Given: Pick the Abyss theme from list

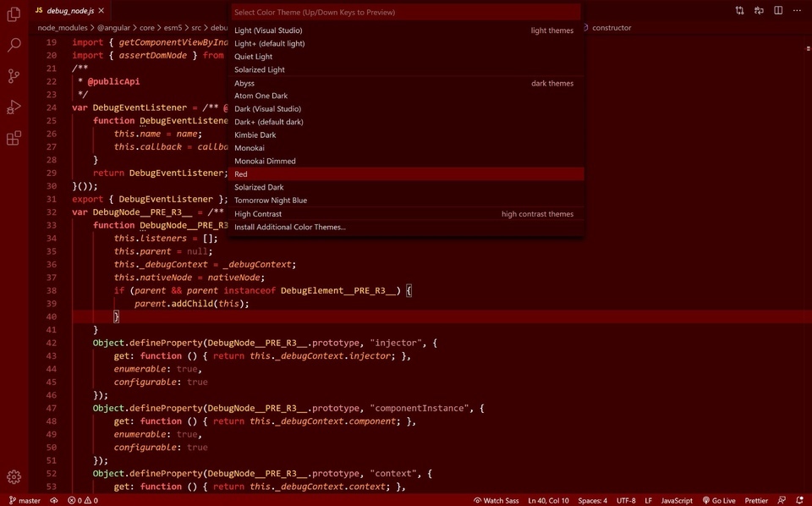Looking at the screenshot, I should click(244, 83).
